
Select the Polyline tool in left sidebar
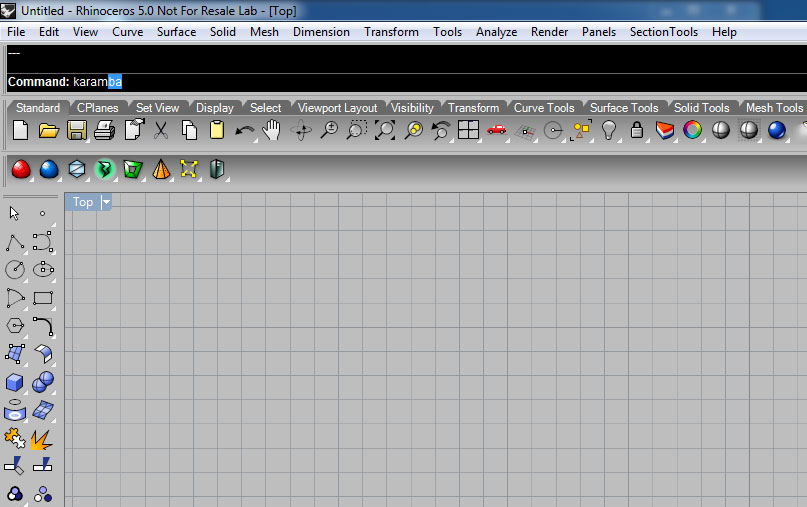pyautogui.click(x=15, y=241)
